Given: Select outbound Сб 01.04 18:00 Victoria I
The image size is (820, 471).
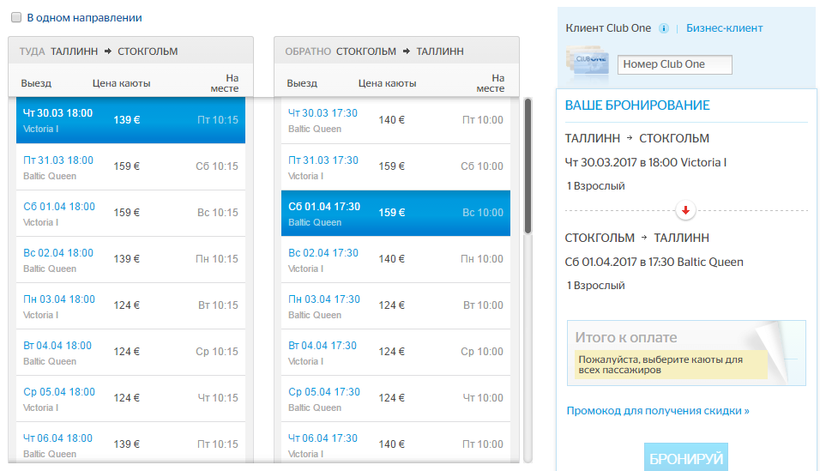Looking at the screenshot, I should [130, 213].
